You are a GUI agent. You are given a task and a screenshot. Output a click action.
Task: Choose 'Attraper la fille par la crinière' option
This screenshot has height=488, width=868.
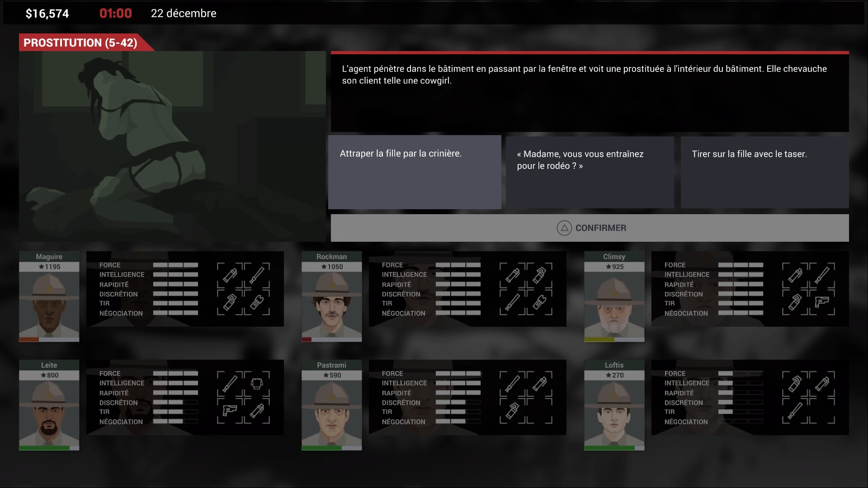[x=415, y=172]
